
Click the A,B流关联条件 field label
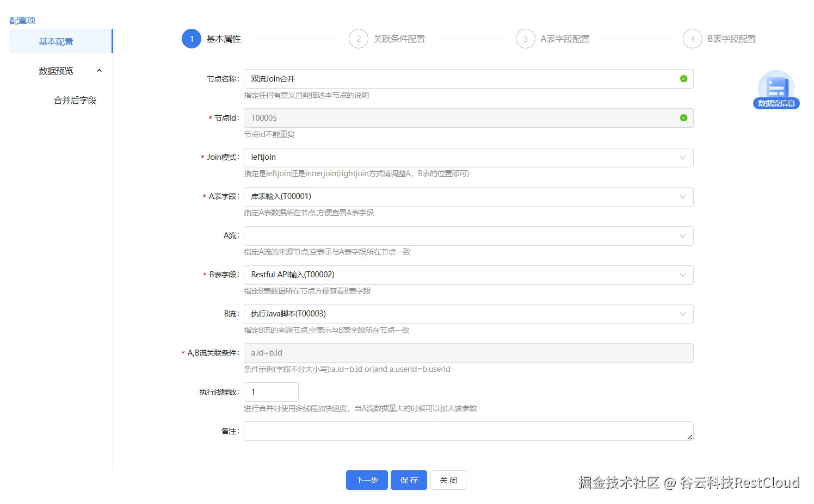coord(213,353)
